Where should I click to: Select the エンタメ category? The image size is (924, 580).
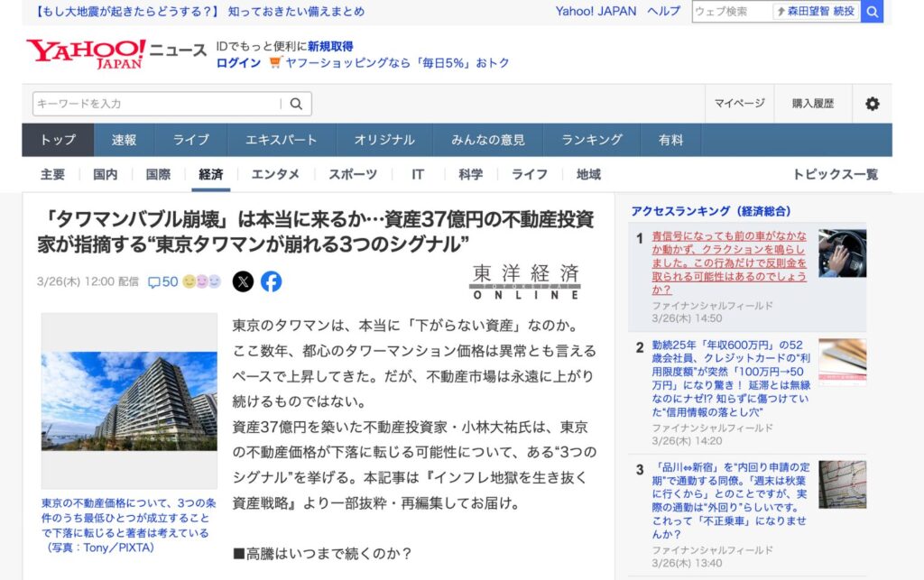click(275, 175)
